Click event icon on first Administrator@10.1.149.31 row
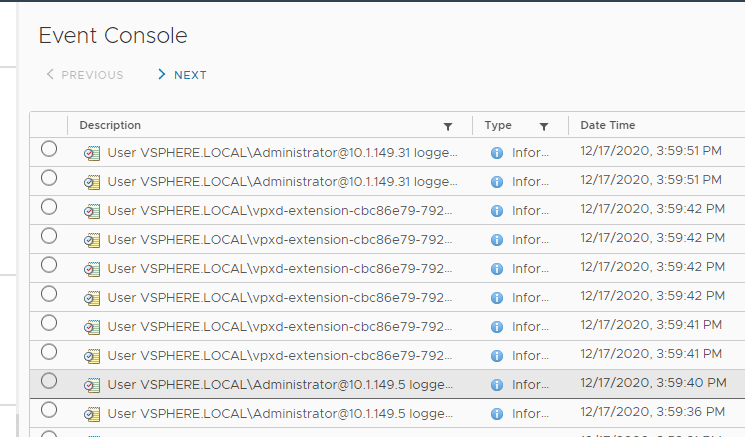Image resolution: width=745 pixels, height=437 pixels. coord(92,153)
